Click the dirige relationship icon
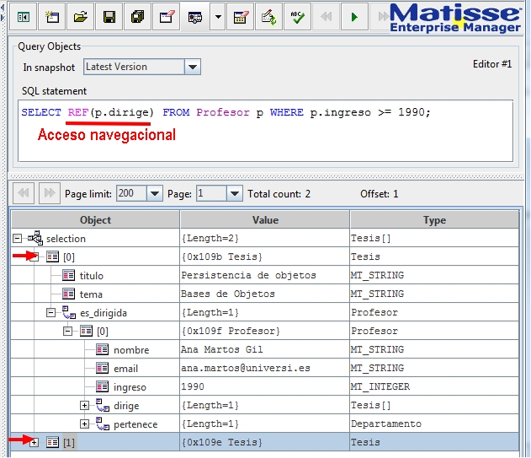This screenshot has height=458, width=531. pyautogui.click(x=103, y=405)
